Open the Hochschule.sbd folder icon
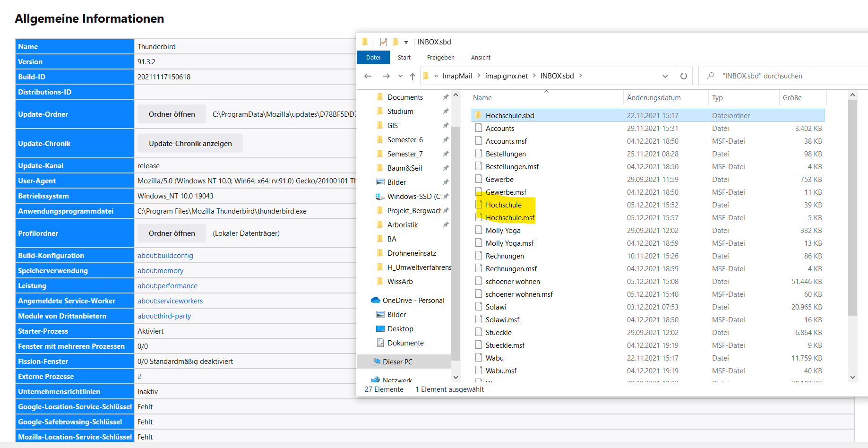This screenshot has width=868, height=448. coord(478,115)
